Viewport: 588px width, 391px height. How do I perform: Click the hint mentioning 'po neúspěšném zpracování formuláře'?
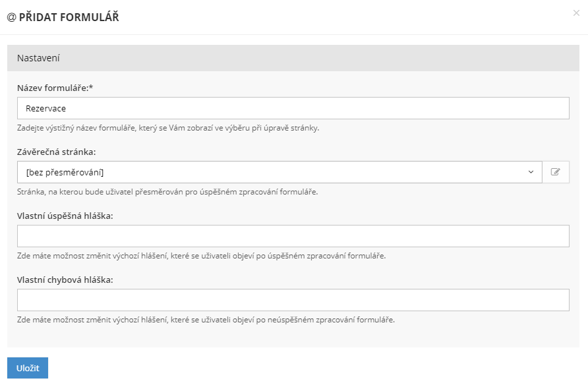click(206, 320)
